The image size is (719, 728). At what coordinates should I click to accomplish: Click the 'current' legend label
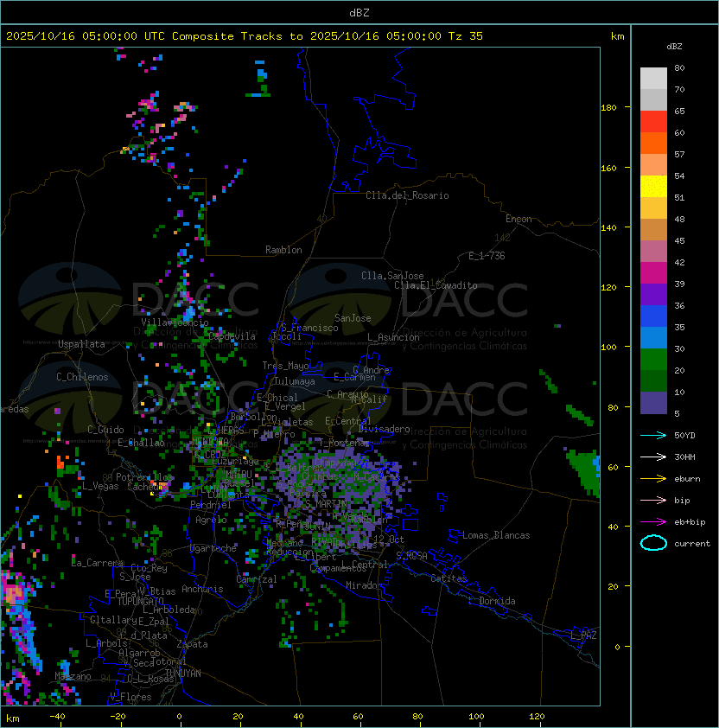[x=692, y=544]
